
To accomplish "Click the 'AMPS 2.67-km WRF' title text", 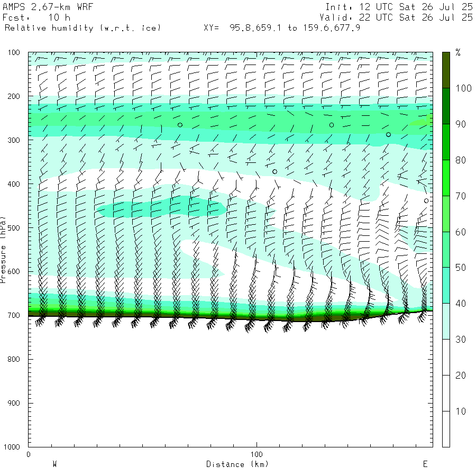I will [48, 7].
